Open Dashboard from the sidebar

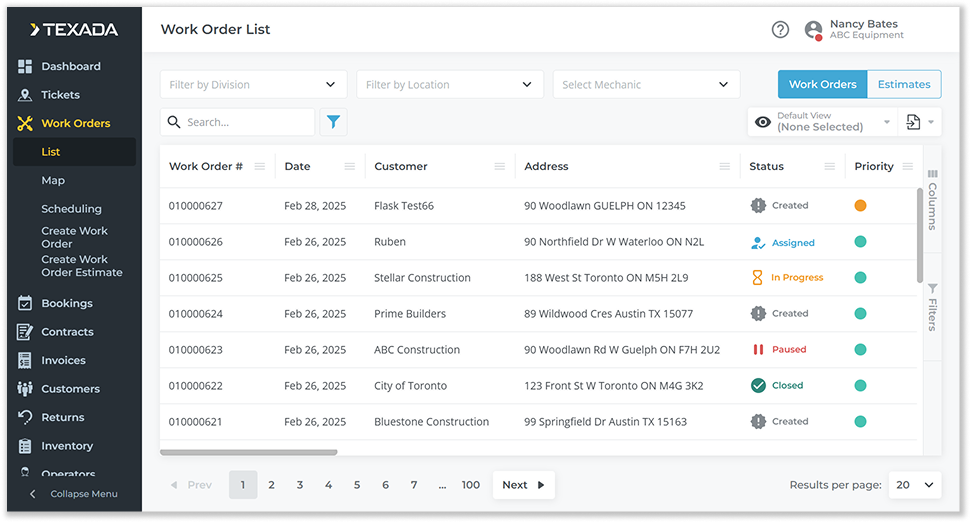tap(70, 67)
